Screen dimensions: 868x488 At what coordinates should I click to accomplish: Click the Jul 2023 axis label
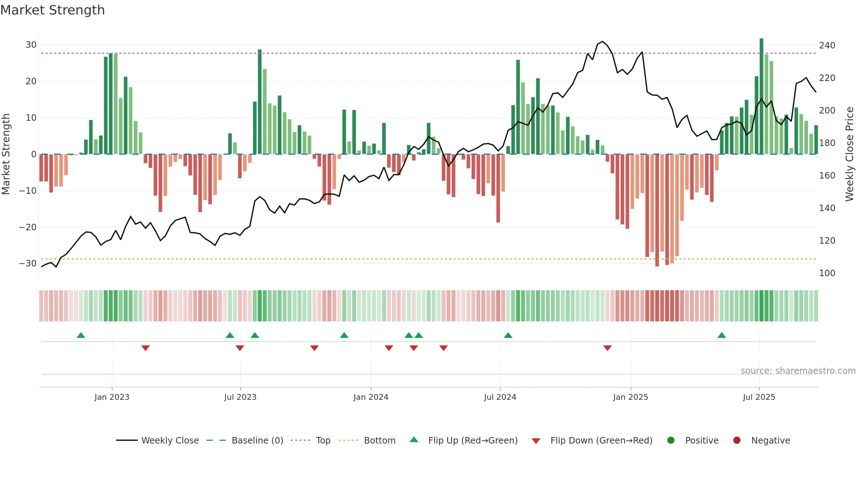coord(241,397)
